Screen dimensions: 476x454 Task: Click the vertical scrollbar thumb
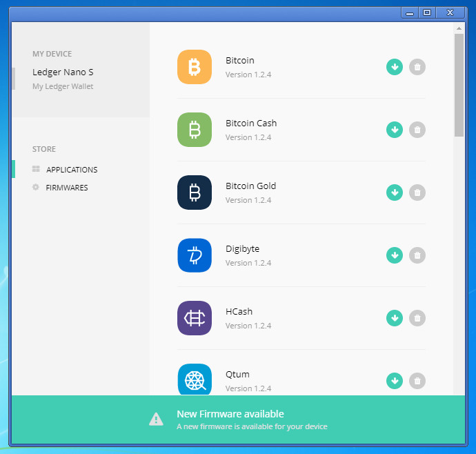tap(459, 85)
